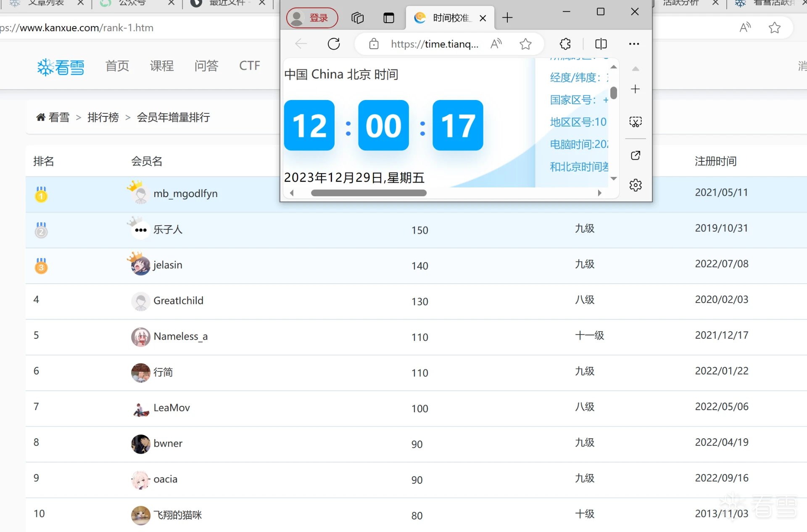Toggle the vertical tabs button

389,18
